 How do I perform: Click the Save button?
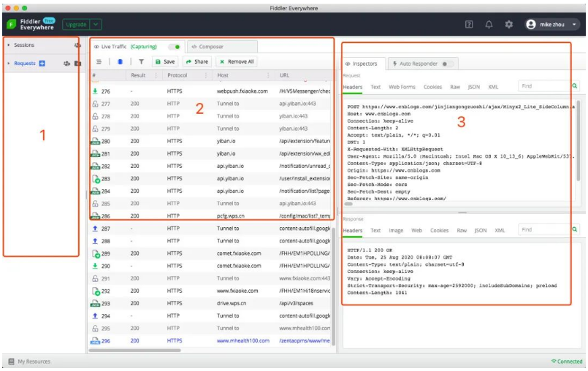click(164, 62)
